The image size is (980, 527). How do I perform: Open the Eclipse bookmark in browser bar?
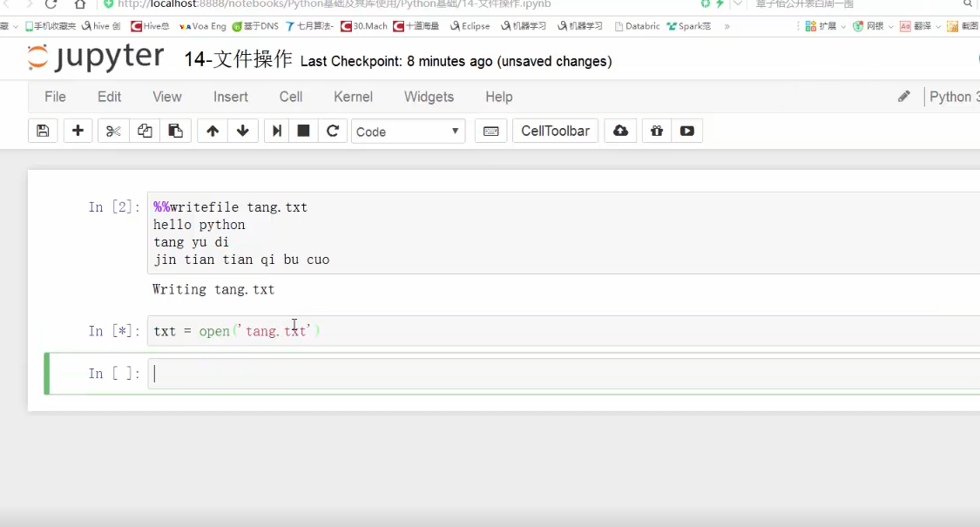point(470,26)
